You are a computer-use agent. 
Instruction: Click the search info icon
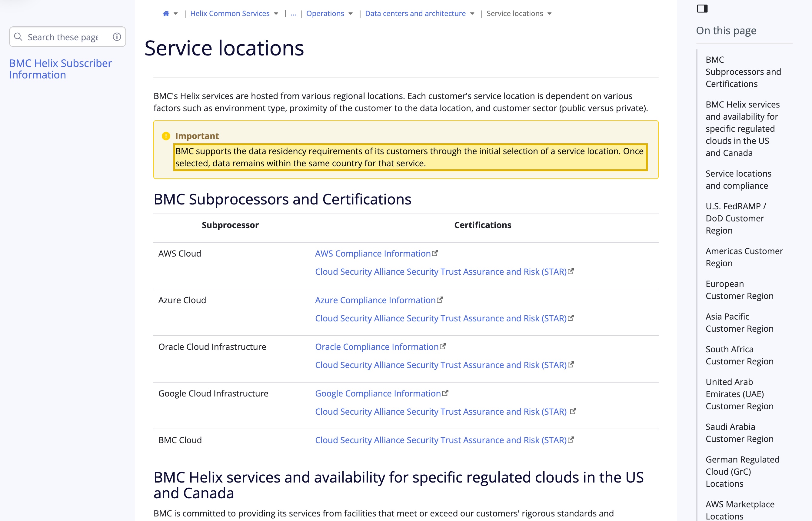tap(117, 37)
